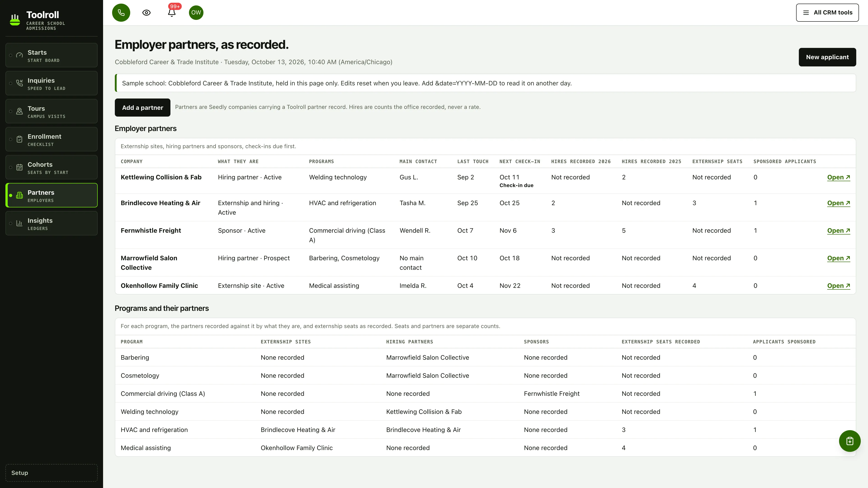Screen dimensions: 868x488
Task: Click the Tours person icon in sidebar
Action: [19, 111]
